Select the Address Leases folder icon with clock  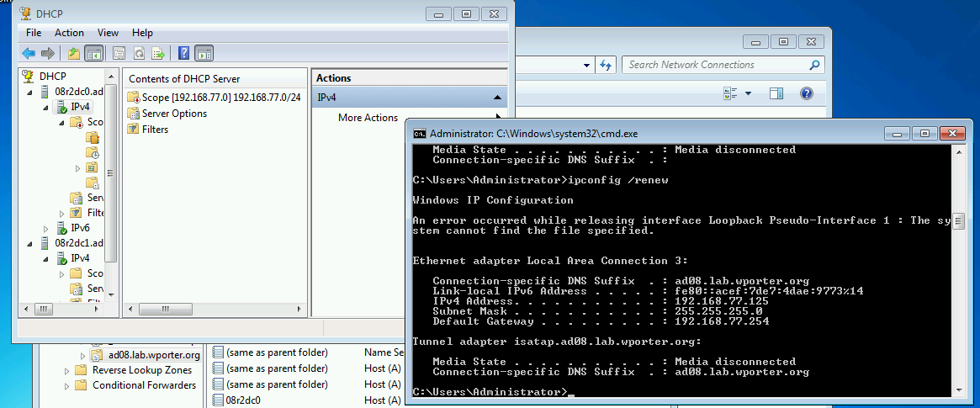93,152
